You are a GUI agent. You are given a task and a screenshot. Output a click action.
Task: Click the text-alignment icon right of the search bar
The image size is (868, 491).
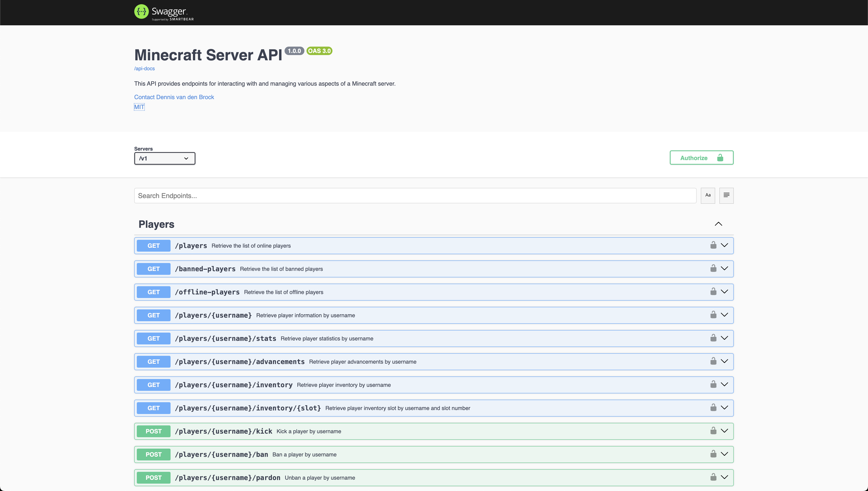726,195
